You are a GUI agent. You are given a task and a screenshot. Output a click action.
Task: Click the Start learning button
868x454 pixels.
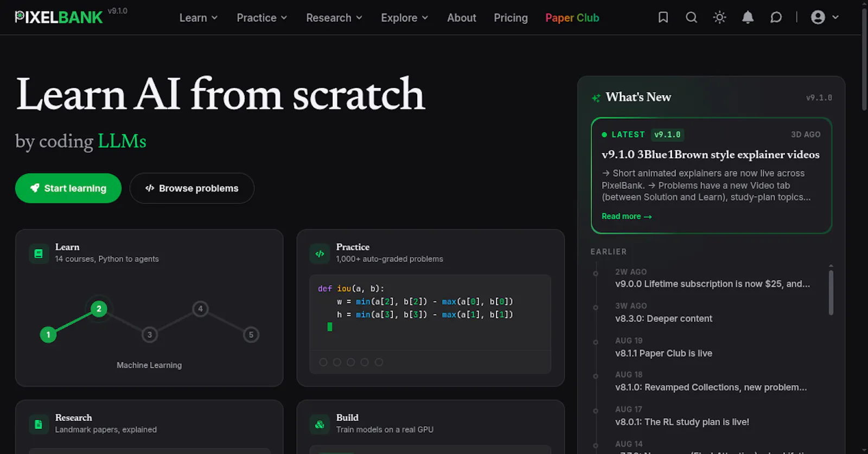click(x=68, y=188)
